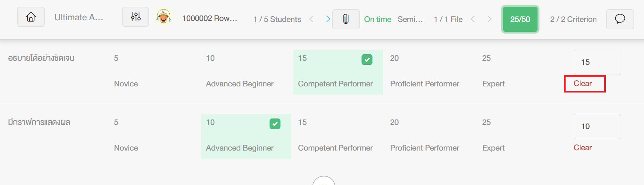Go to the next student arrow

click(x=328, y=19)
